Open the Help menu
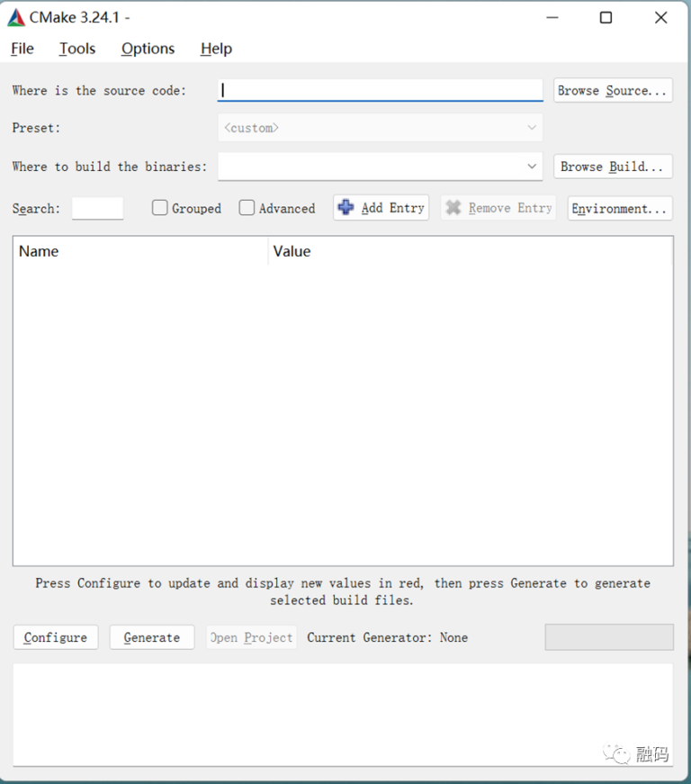 click(x=216, y=49)
